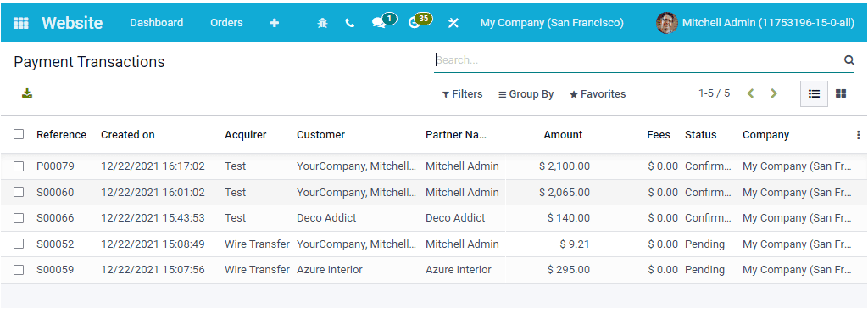Open the apps grid menu icon

click(20, 23)
